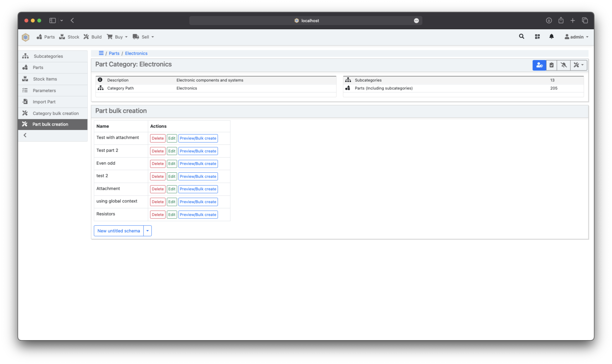Open the global search icon
The height and width of the screenshot is (364, 612).
click(x=521, y=37)
